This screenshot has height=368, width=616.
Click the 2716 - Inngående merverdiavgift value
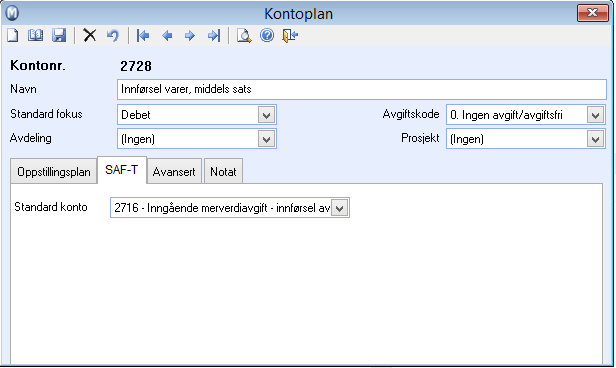point(221,208)
